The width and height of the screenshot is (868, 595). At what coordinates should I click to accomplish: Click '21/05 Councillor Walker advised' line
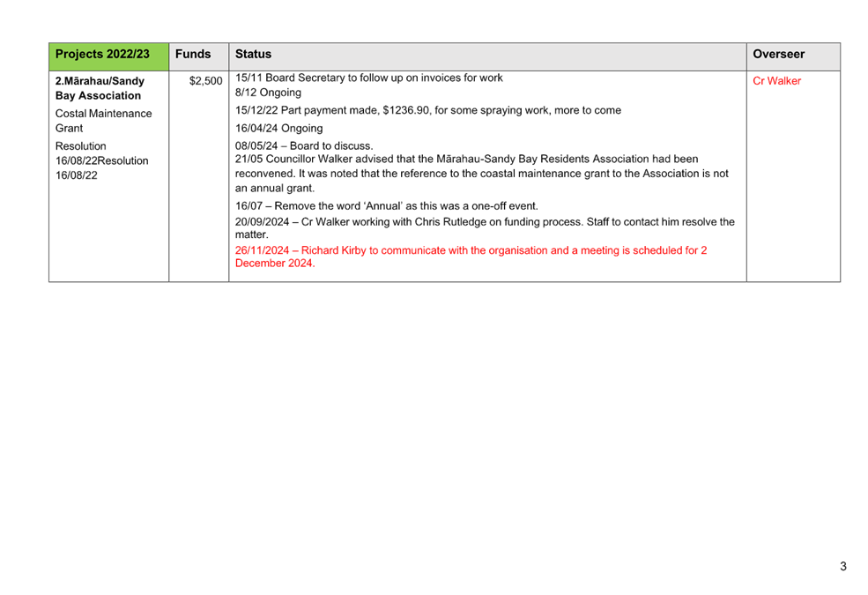click(x=482, y=174)
